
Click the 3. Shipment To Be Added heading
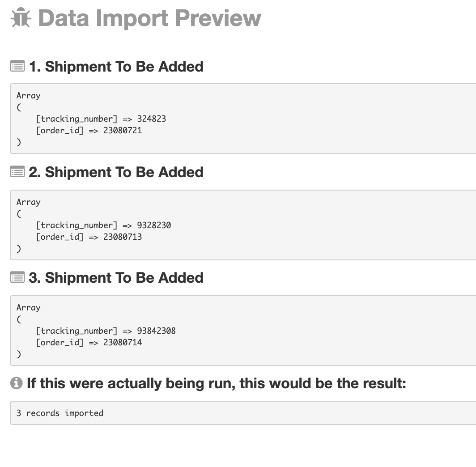[116, 278]
